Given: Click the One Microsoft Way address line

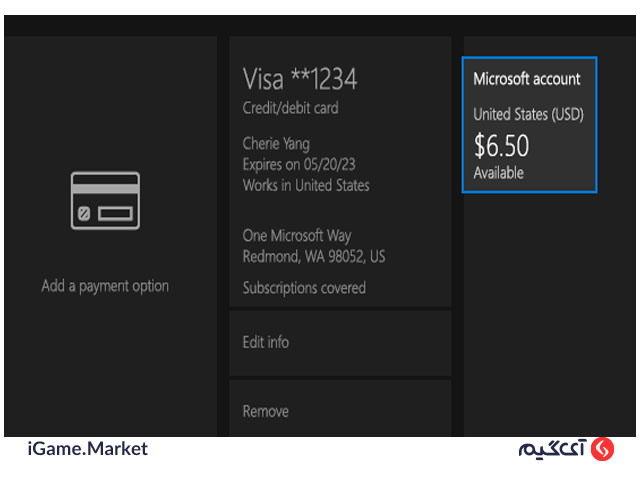Looking at the screenshot, I should (x=297, y=236).
